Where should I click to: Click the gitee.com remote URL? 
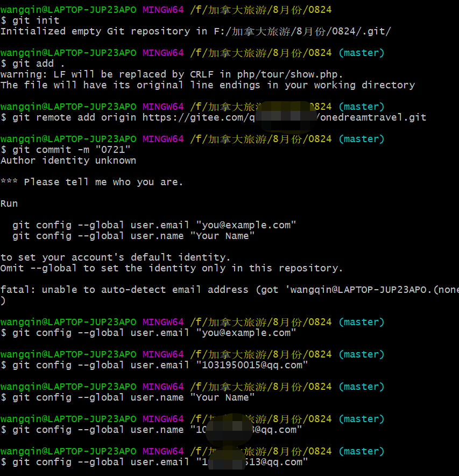(x=284, y=117)
